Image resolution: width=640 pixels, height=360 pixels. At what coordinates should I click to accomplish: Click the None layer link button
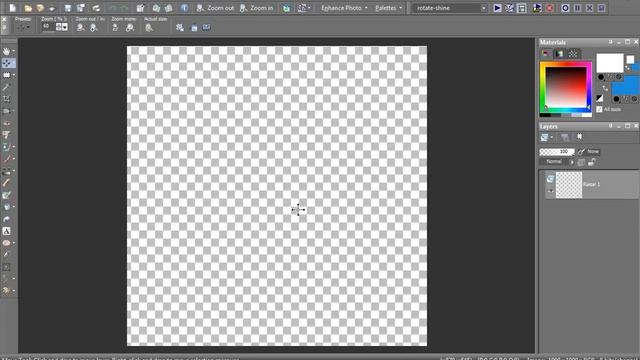(x=589, y=151)
